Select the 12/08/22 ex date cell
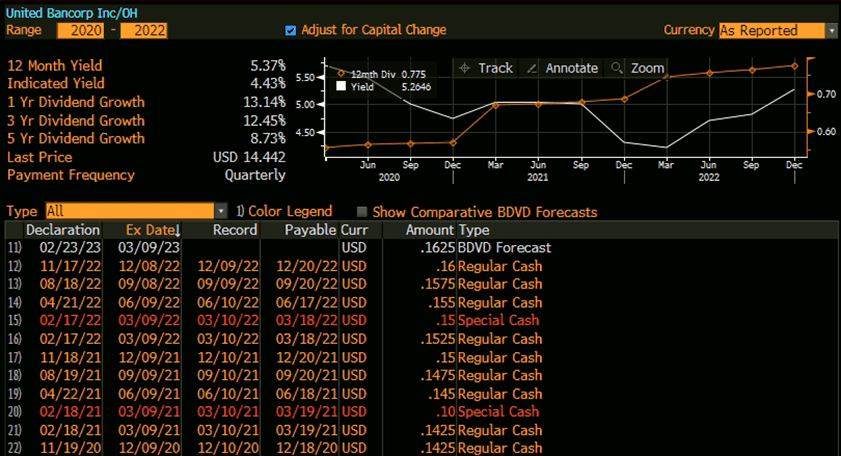The height and width of the screenshot is (456, 841). coord(149,266)
